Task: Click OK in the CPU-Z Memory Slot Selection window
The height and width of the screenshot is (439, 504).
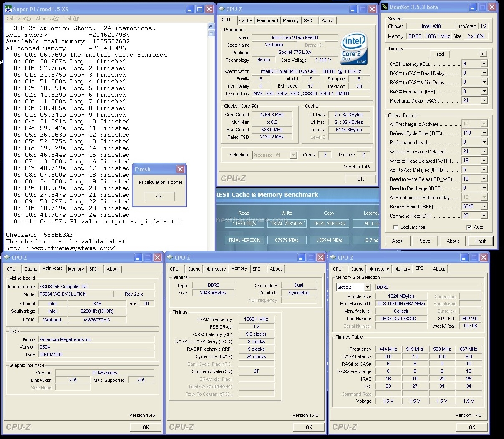Action: (x=472, y=427)
